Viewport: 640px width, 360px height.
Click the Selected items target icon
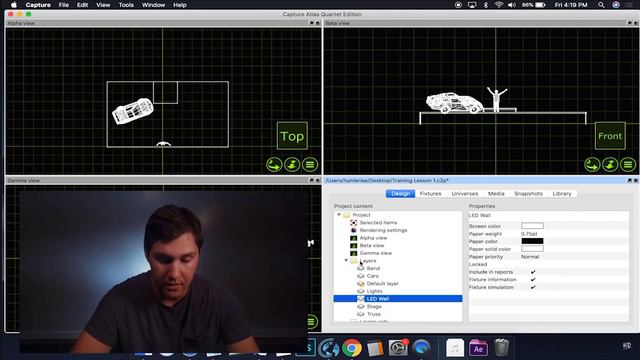click(x=353, y=222)
